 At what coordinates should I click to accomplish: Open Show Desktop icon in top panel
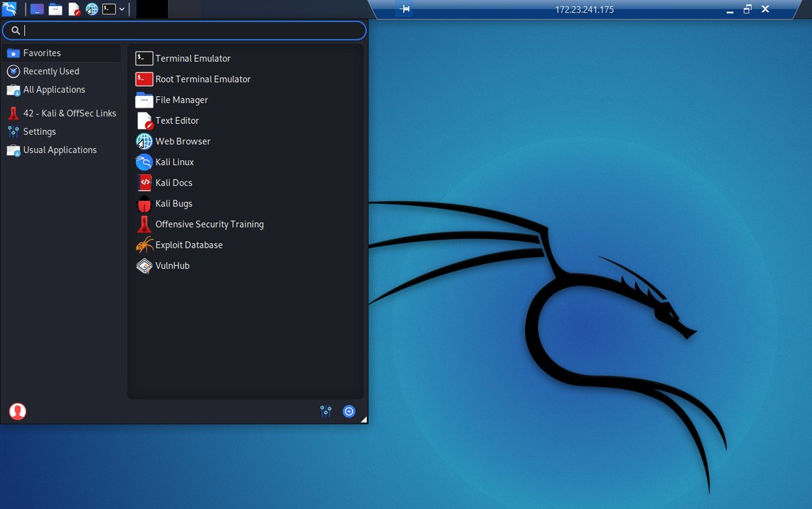coord(37,9)
